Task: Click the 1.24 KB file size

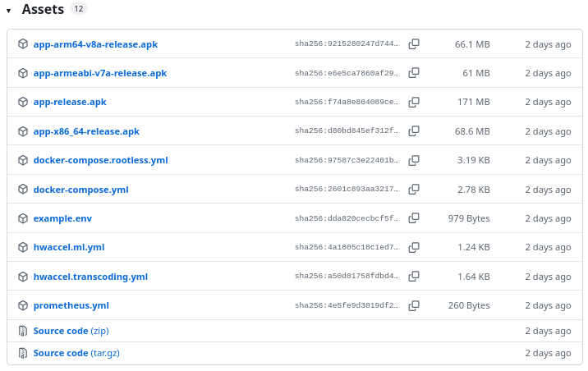Action: pyautogui.click(x=474, y=247)
